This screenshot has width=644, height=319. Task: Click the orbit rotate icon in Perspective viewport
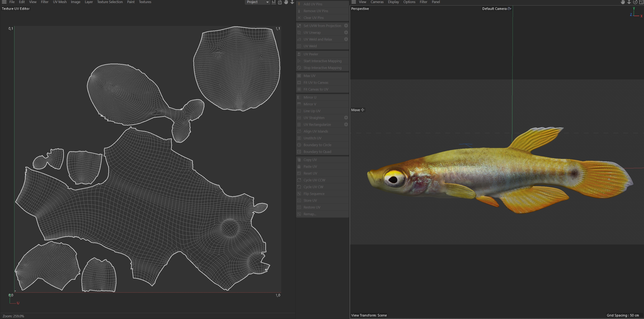click(x=635, y=2)
